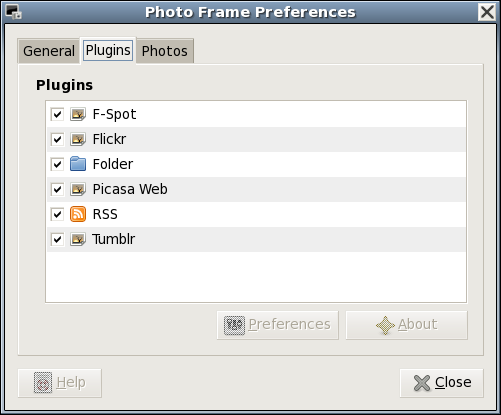The image size is (501, 415).
Task: Select the Plugins tab
Action: [108, 50]
